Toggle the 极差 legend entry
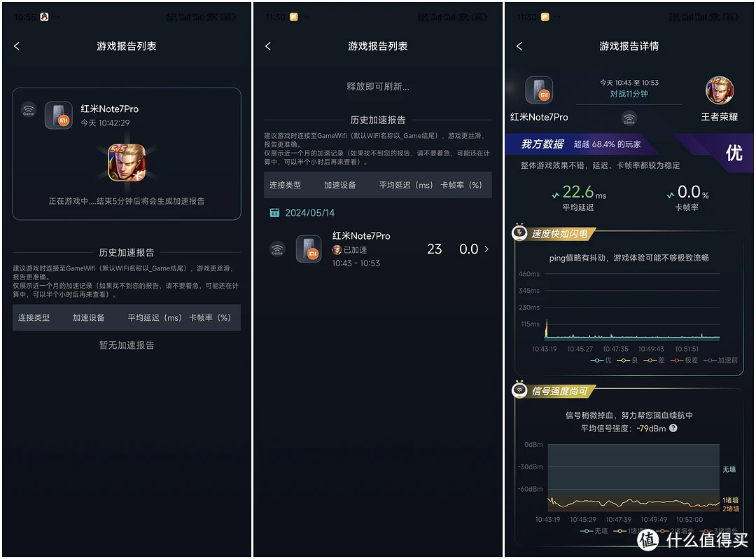Viewport: 756px width, 559px height. [684, 360]
